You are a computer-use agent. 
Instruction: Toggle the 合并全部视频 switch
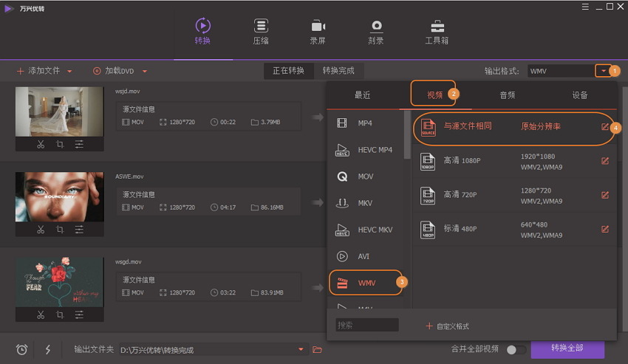(x=516, y=349)
